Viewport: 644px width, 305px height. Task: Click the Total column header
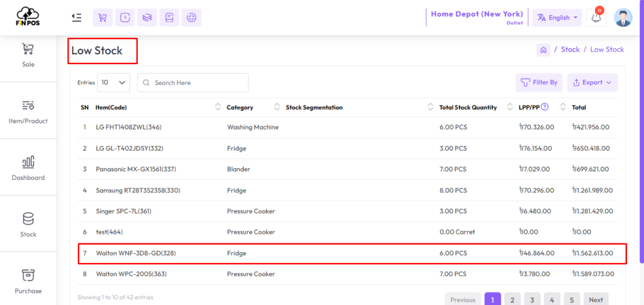pyautogui.click(x=579, y=108)
